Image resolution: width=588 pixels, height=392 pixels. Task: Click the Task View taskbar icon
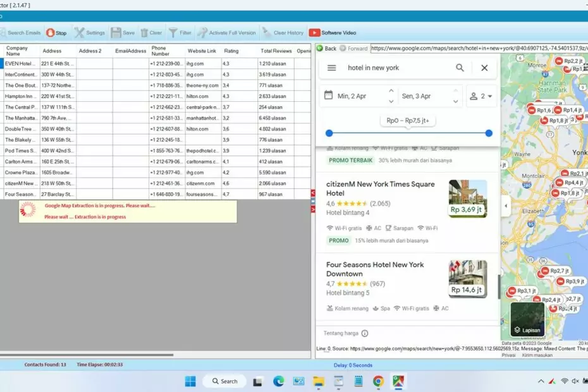[257, 382]
